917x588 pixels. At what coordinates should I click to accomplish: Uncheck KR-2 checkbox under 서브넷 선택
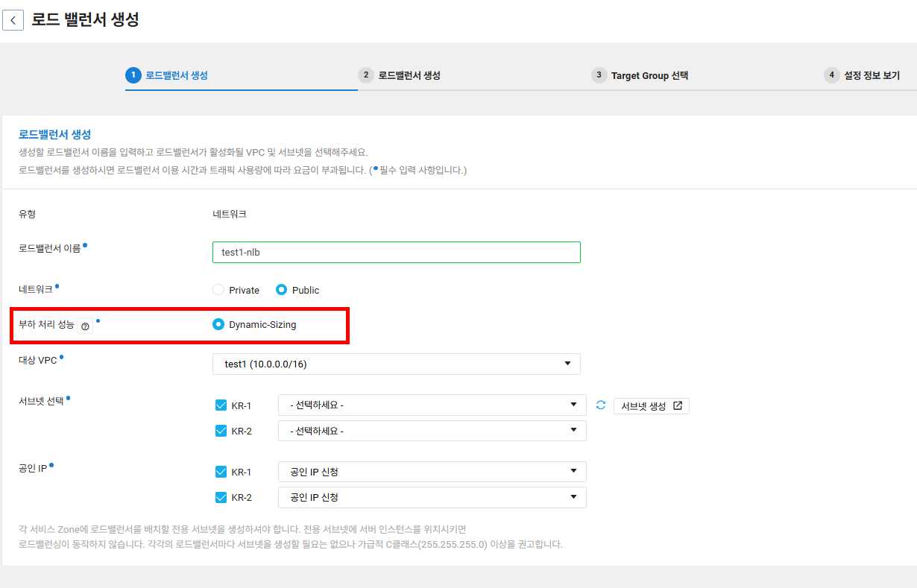click(221, 431)
